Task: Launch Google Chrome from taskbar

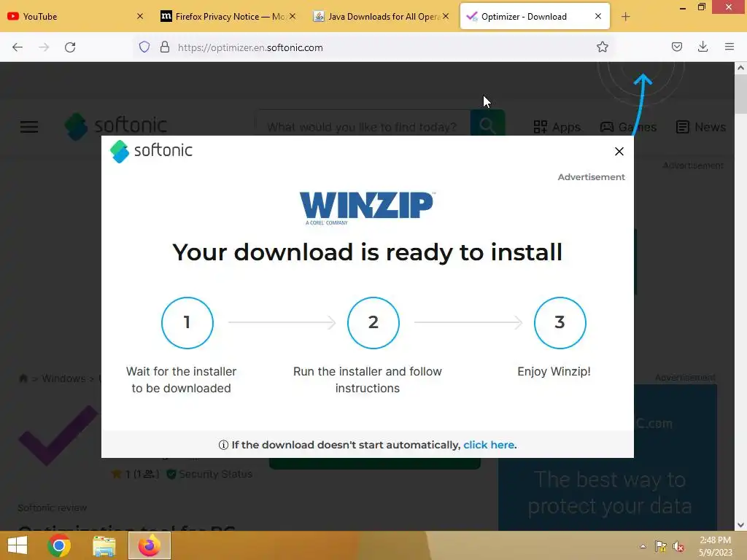Action: [x=59, y=545]
